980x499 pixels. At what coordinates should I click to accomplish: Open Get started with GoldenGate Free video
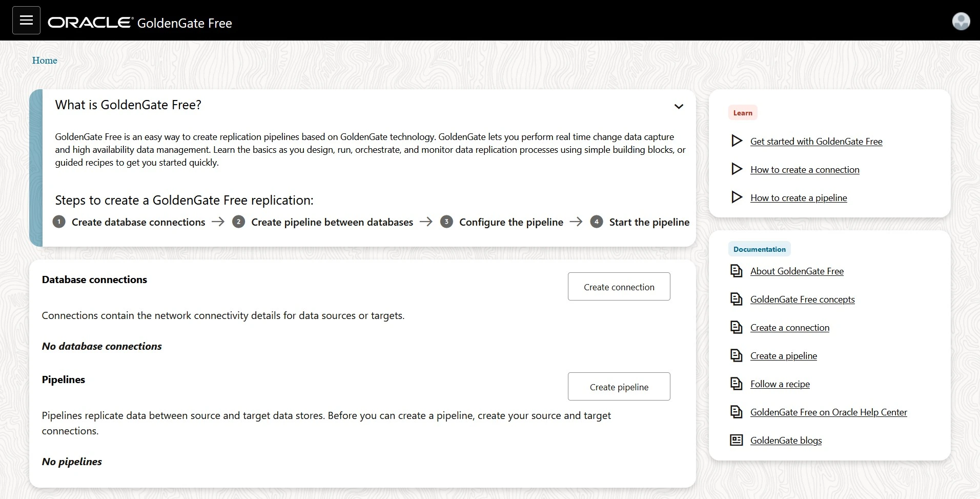coord(816,142)
